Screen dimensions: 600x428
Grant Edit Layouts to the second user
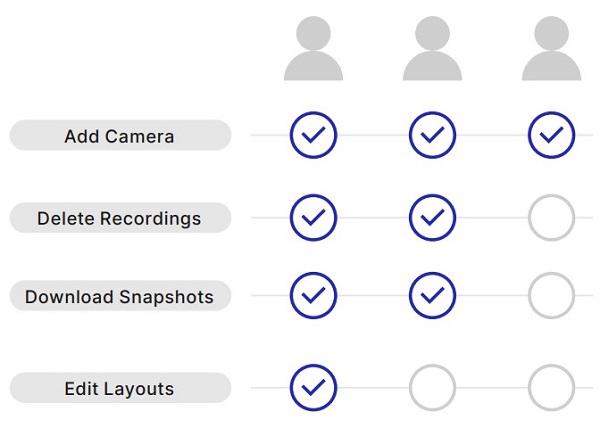pos(432,388)
